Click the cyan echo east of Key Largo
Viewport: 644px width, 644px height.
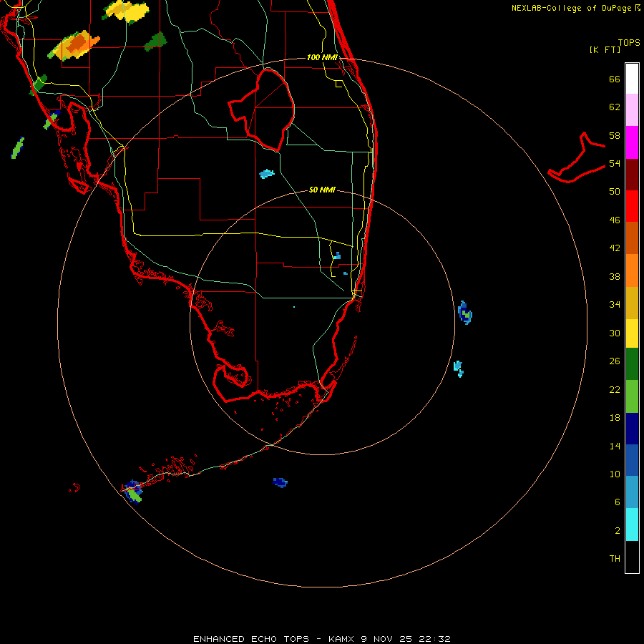pyautogui.click(x=459, y=368)
